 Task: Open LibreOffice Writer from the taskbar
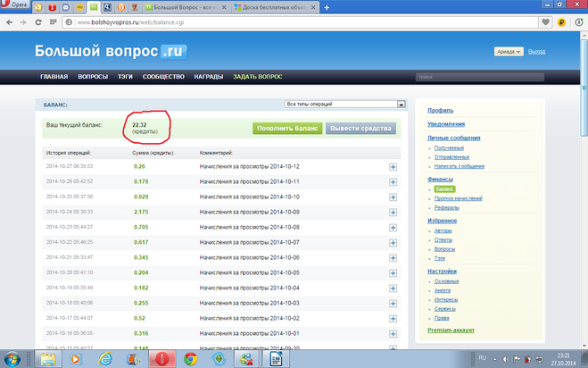(276, 359)
